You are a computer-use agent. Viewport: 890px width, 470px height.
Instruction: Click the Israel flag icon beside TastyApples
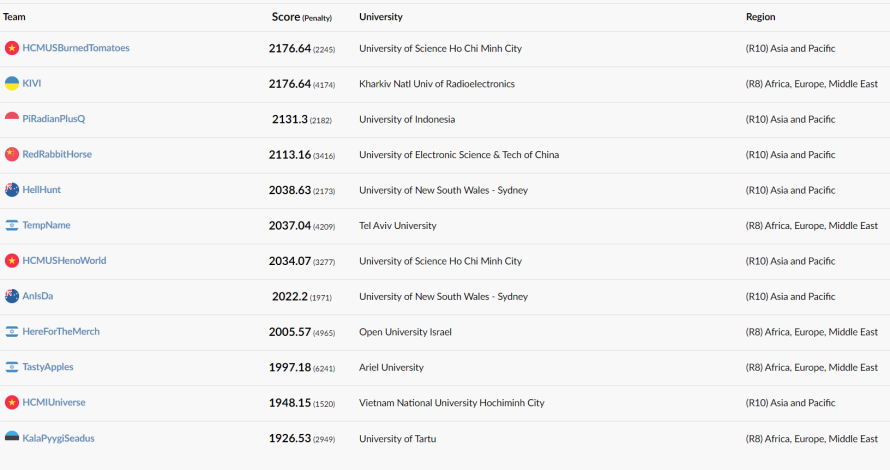(12, 367)
